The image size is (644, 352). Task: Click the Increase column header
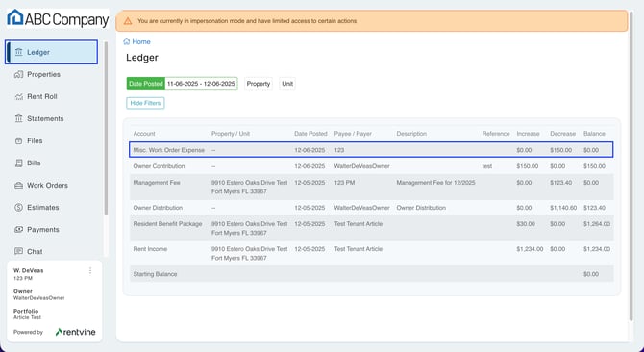(528, 134)
